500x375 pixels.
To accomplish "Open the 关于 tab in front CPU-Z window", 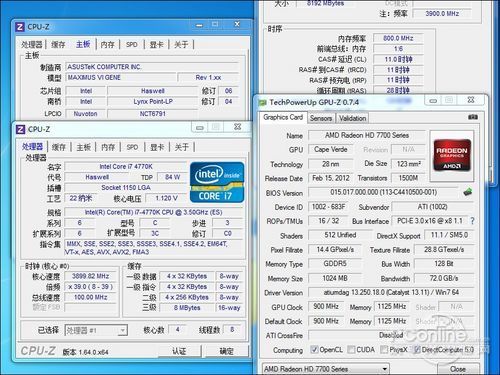I will [x=182, y=147].
